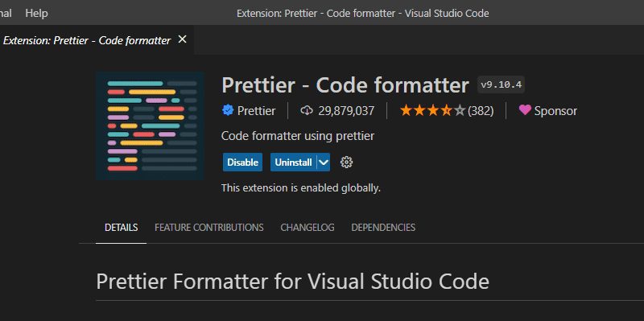This screenshot has width=644, height=321.
Task: Click the Prettier extension logo image
Action: pyautogui.click(x=150, y=126)
